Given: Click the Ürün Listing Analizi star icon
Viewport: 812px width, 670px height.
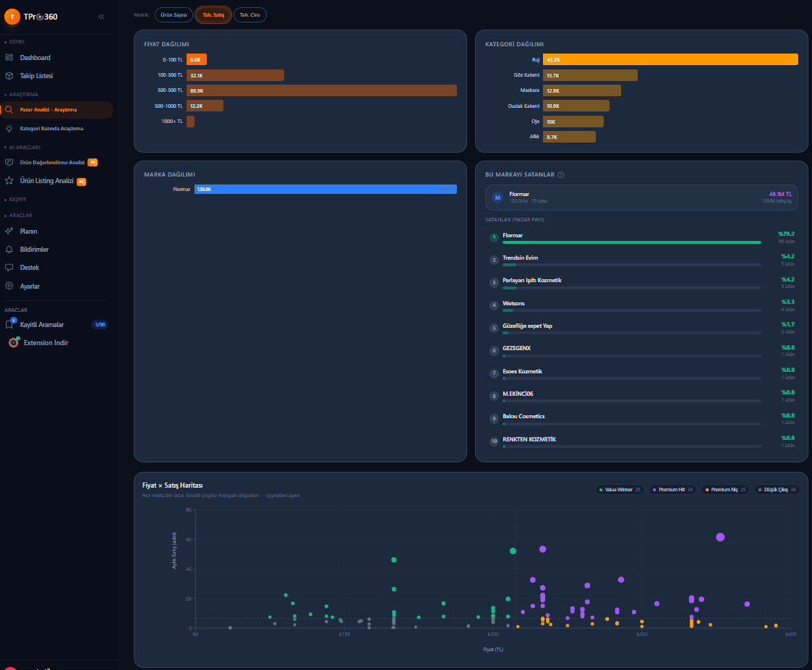Looking at the screenshot, I should pos(9,180).
